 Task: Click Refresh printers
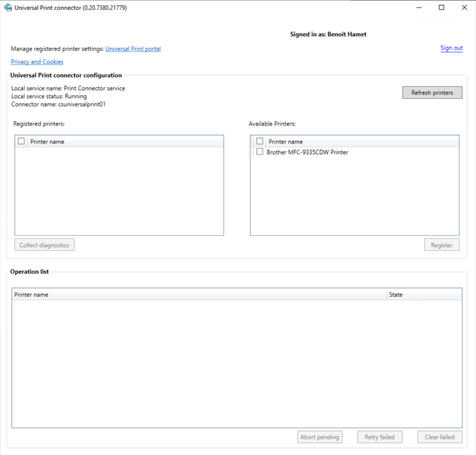pyautogui.click(x=432, y=92)
